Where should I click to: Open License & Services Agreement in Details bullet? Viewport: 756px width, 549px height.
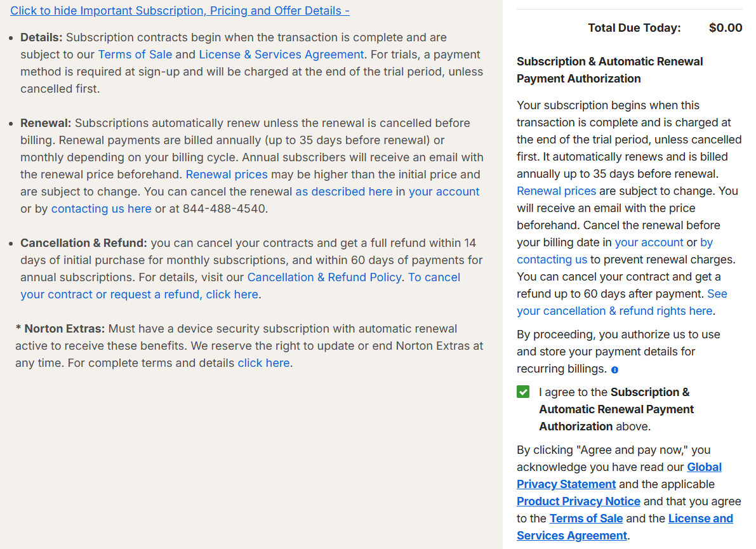click(281, 55)
